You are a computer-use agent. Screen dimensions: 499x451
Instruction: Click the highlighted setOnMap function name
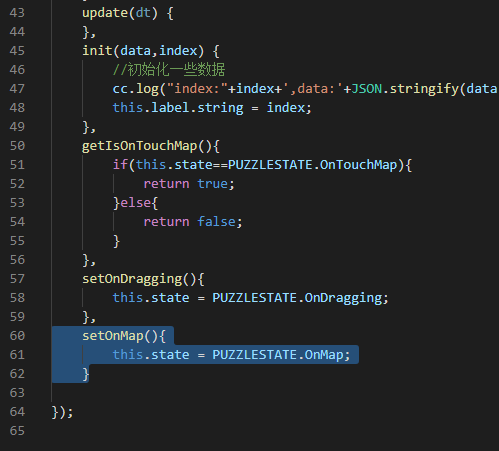pyautogui.click(x=113, y=336)
